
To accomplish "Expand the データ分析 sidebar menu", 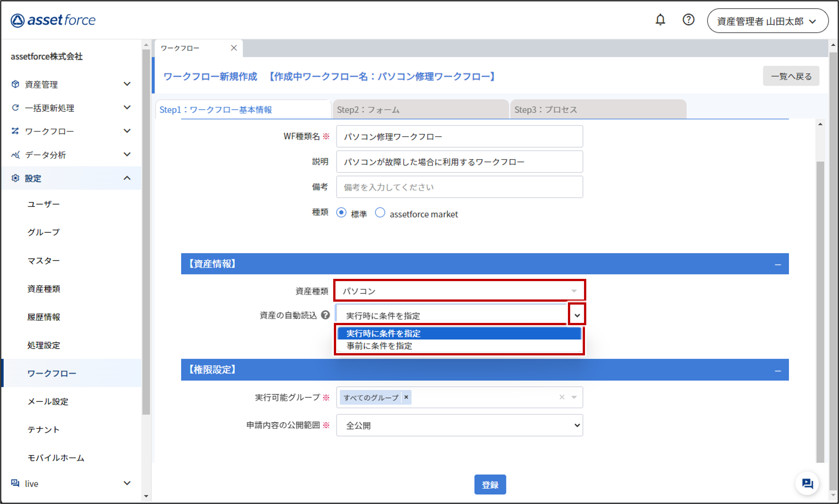I will [127, 154].
